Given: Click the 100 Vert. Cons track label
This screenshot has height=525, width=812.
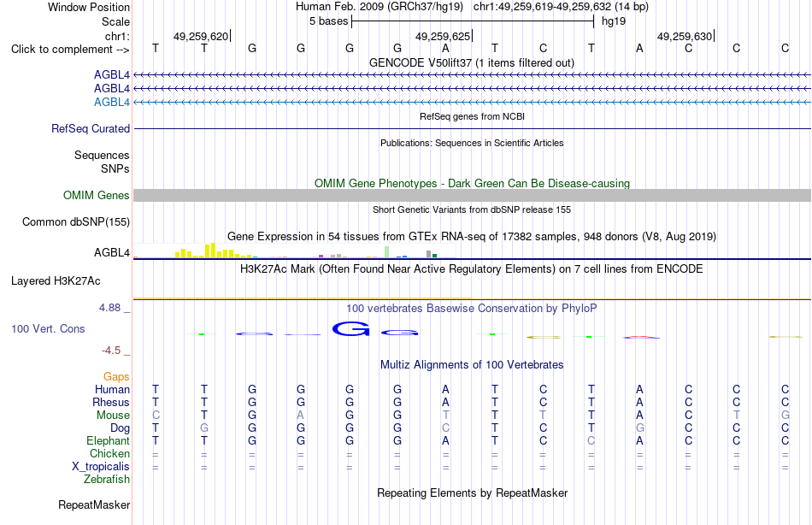Looking at the screenshot, I should (x=48, y=328).
